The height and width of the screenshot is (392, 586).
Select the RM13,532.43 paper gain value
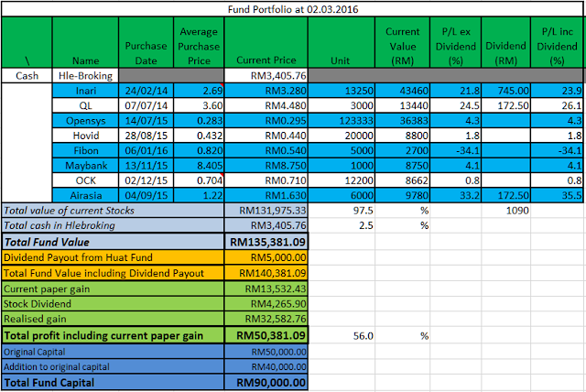tap(266, 289)
